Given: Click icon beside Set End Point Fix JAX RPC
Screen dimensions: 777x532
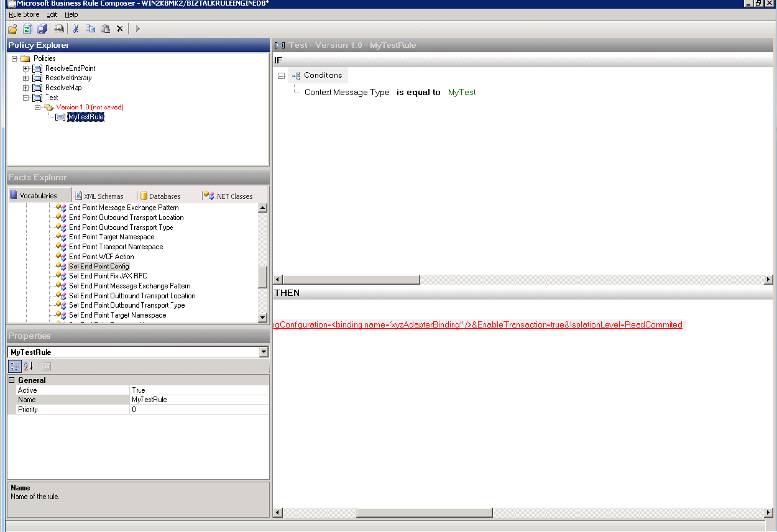Looking at the screenshot, I should click(x=61, y=276).
